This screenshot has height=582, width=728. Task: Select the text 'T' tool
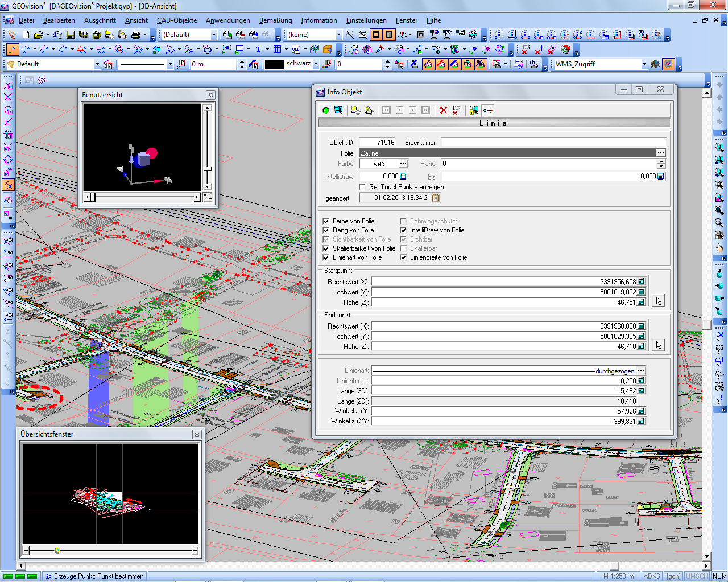pyautogui.click(x=258, y=49)
